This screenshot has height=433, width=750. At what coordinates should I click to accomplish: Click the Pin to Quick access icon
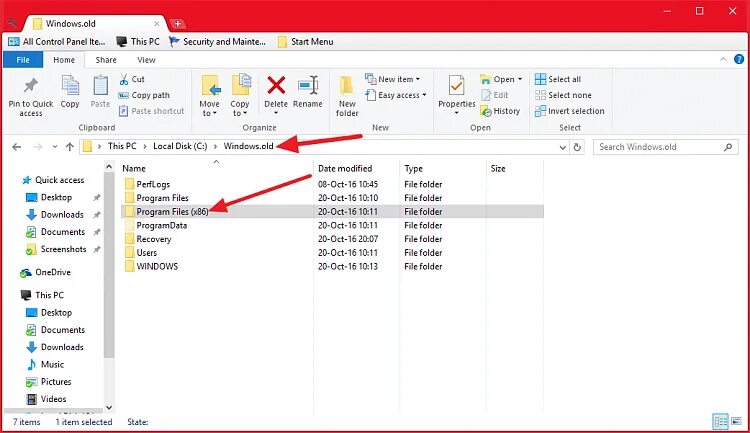pos(31,86)
